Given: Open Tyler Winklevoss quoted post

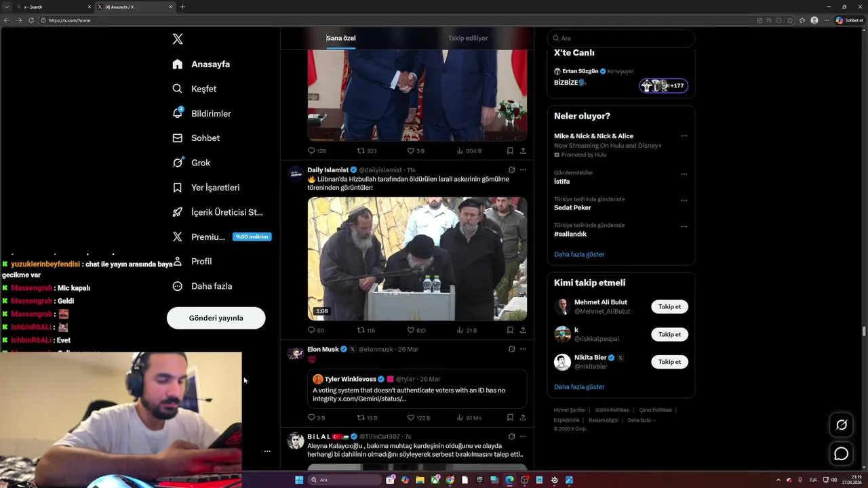Looking at the screenshot, I should click(x=417, y=388).
